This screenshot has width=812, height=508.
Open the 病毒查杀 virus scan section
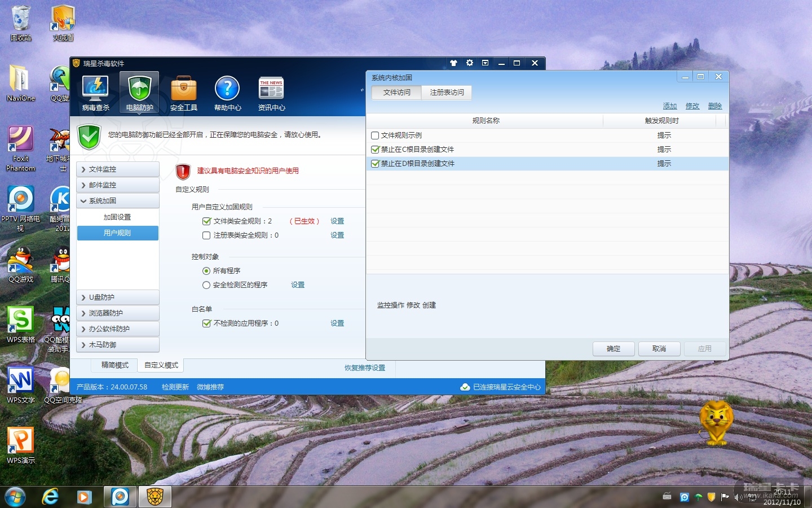pos(96,93)
